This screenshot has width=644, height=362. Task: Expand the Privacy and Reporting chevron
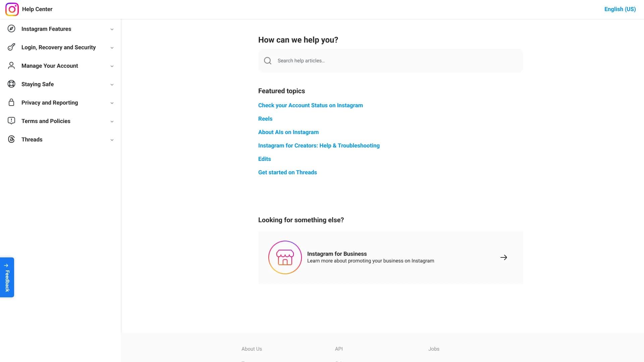point(112,103)
